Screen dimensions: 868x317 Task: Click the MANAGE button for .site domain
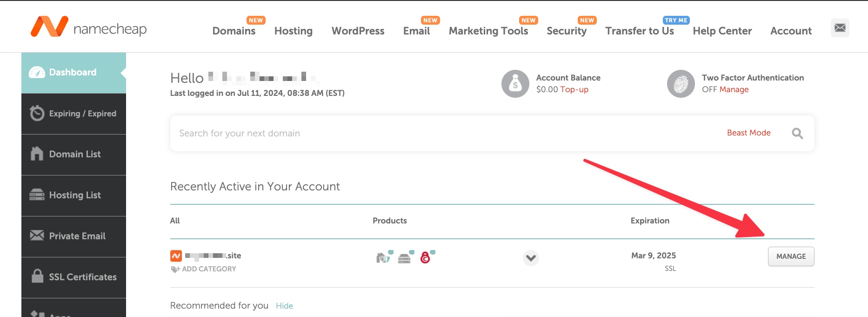point(791,256)
